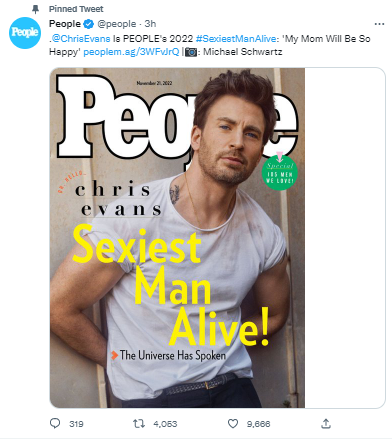Open the People magazine cover image
Screen dimensions: 392x444
point(177,238)
